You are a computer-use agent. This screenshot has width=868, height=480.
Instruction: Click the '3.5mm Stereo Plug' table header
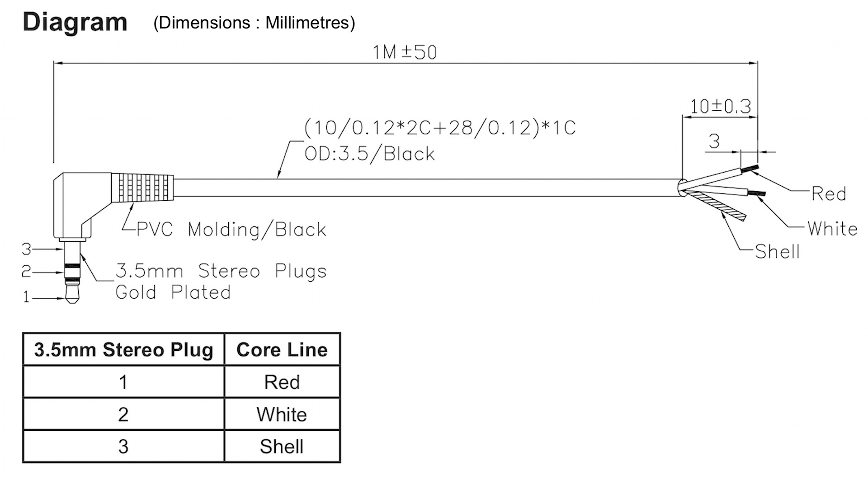123,350
